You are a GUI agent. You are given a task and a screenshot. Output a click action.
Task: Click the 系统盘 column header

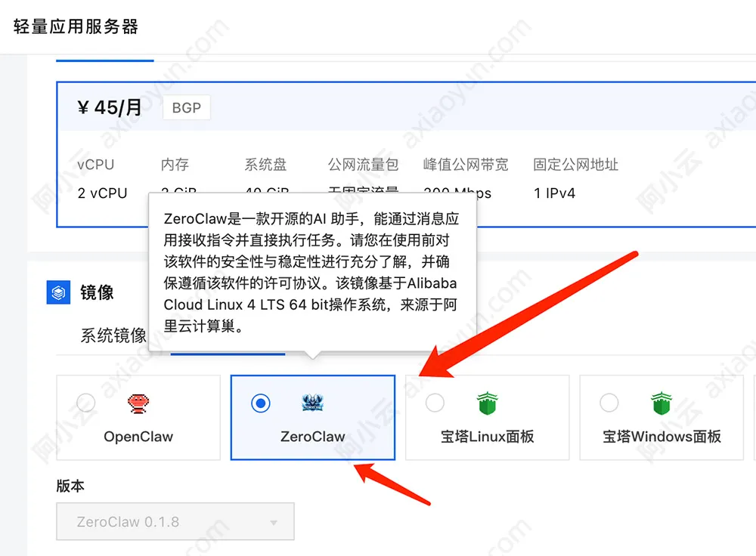pos(265,165)
